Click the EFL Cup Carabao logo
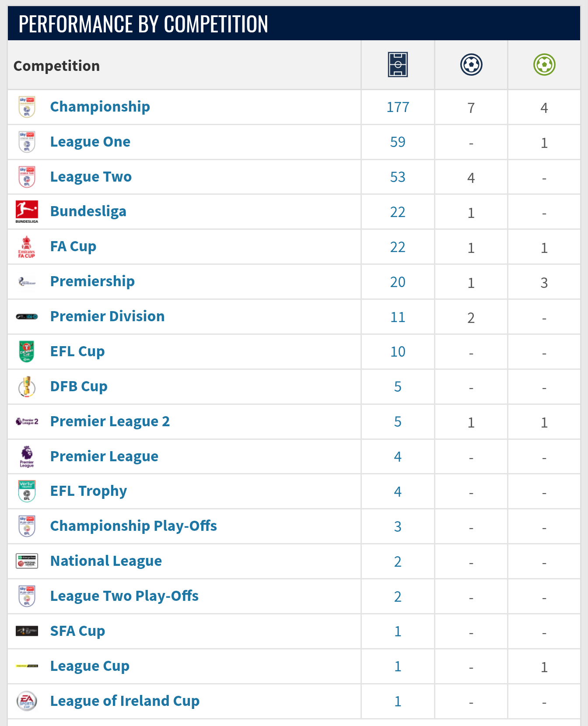 (27, 351)
